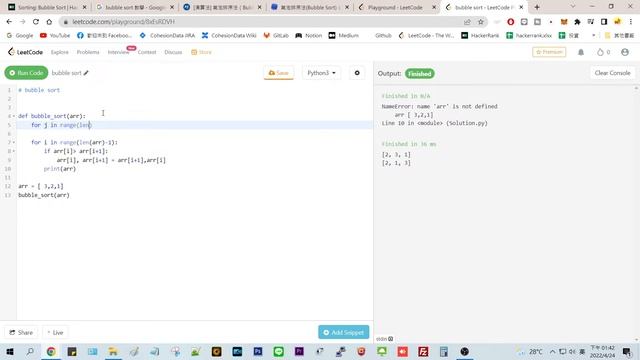This screenshot has width=640, height=360.
Task: Expand more bookmarks dropdown arrow
Action: coord(593,36)
